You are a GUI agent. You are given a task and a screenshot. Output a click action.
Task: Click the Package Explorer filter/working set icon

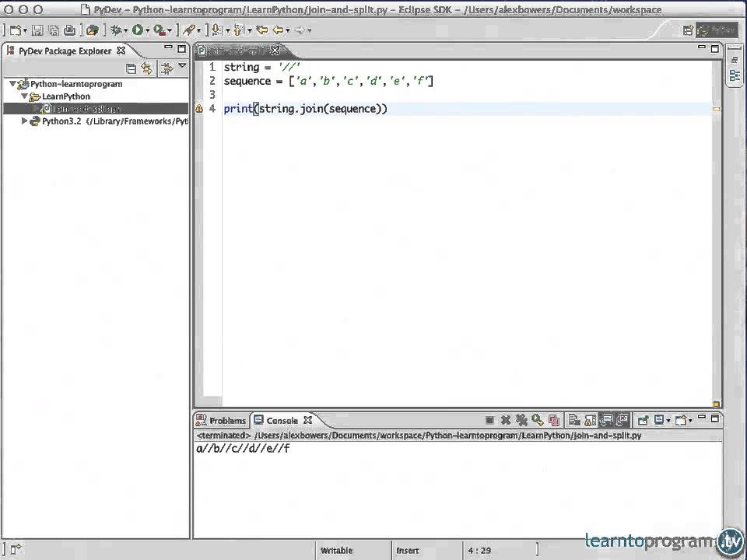(167, 68)
